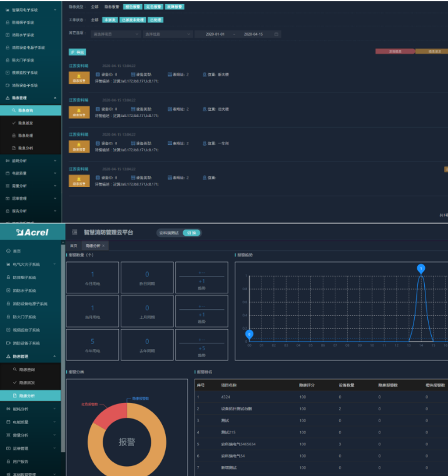The image size is (448, 476).
Task: Toggle the 红色报警 hazard type filter
Action: 153,7
